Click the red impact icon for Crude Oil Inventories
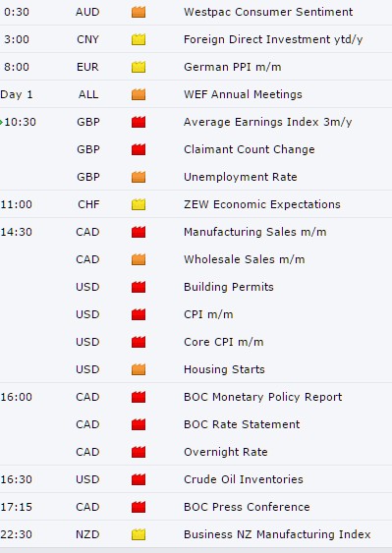Screen dimensions: 392x553 click(139, 479)
